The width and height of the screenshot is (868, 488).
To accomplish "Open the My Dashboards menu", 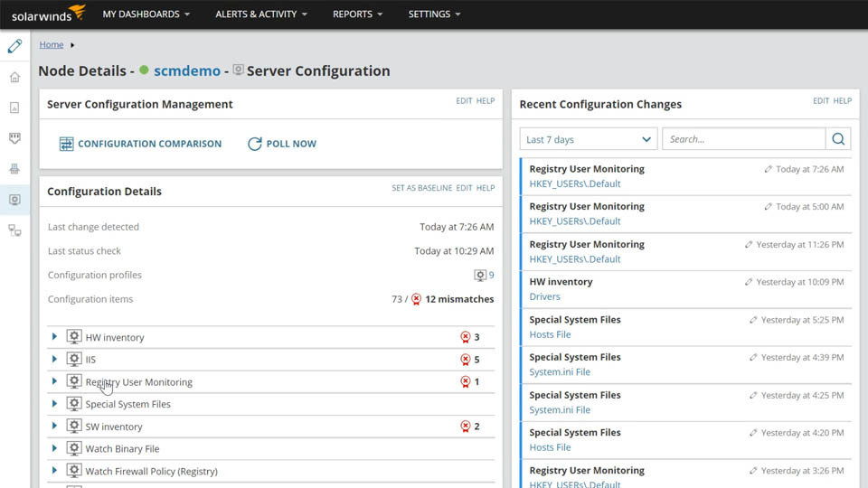I will (146, 14).
